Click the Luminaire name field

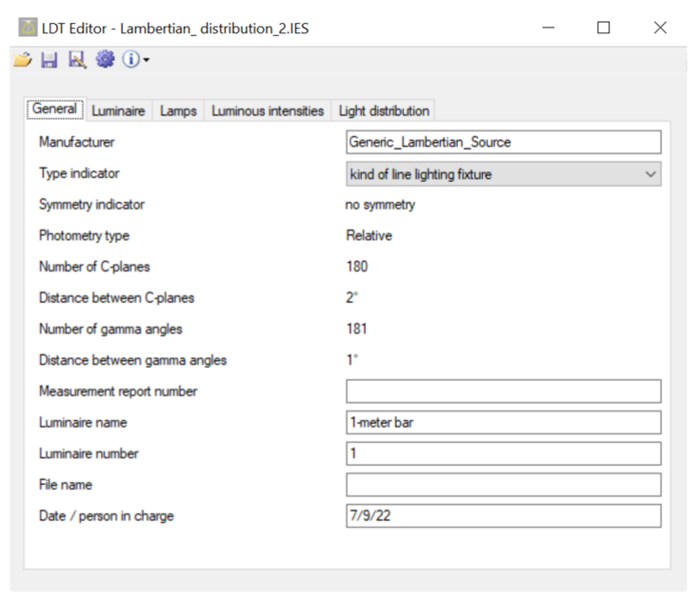504,423
